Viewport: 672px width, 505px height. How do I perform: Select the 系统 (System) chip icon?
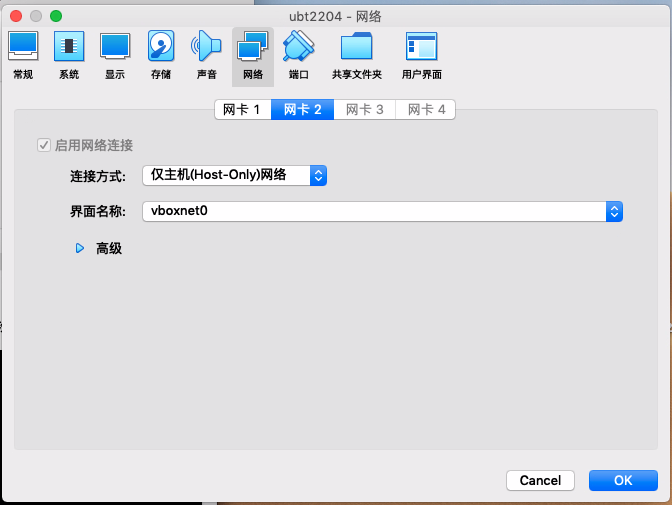pyautogui.click(x=68, y=54)
